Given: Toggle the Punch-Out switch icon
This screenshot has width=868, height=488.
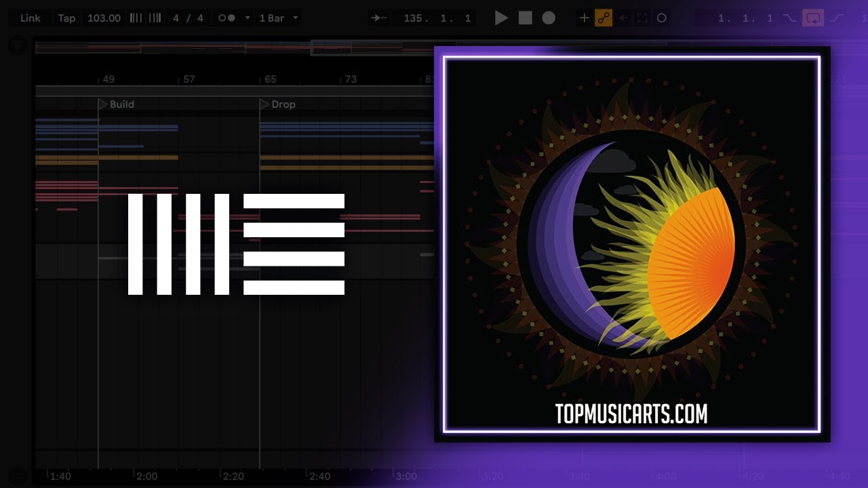Looking at the screenshot, I should [837, 18].
